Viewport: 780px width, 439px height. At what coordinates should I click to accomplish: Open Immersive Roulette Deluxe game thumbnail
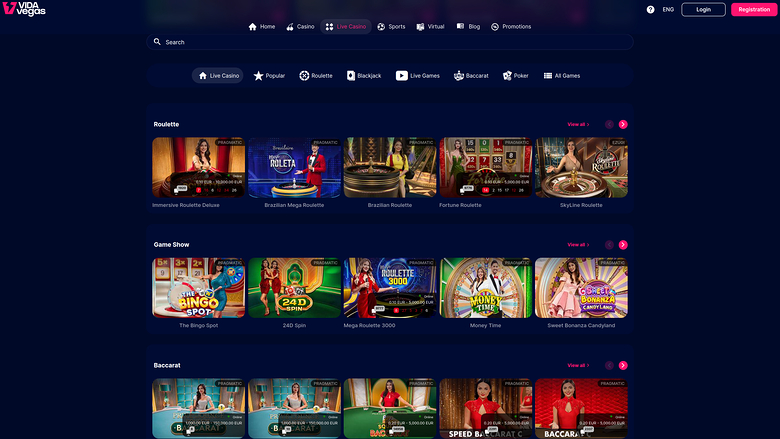(x=198, y=168)
